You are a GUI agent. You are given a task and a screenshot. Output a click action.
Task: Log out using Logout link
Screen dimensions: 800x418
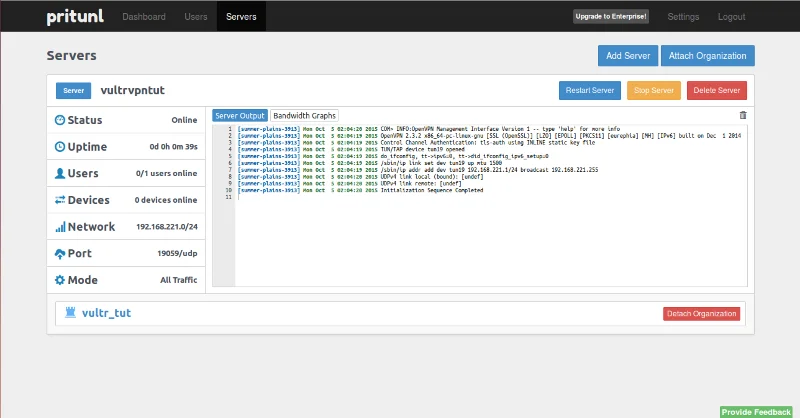pos(732,17)
